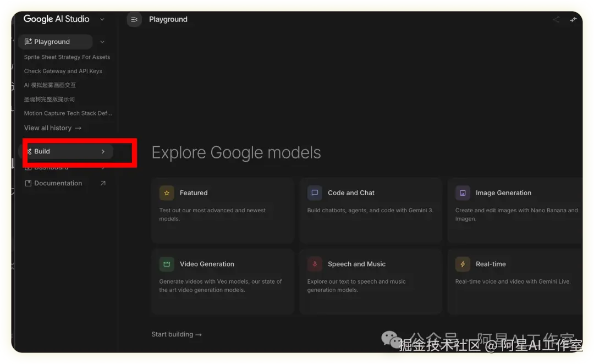This screenshot has width=594, height=364.
Task: Collapse the Playground section chevron
Action: point(102,42)
